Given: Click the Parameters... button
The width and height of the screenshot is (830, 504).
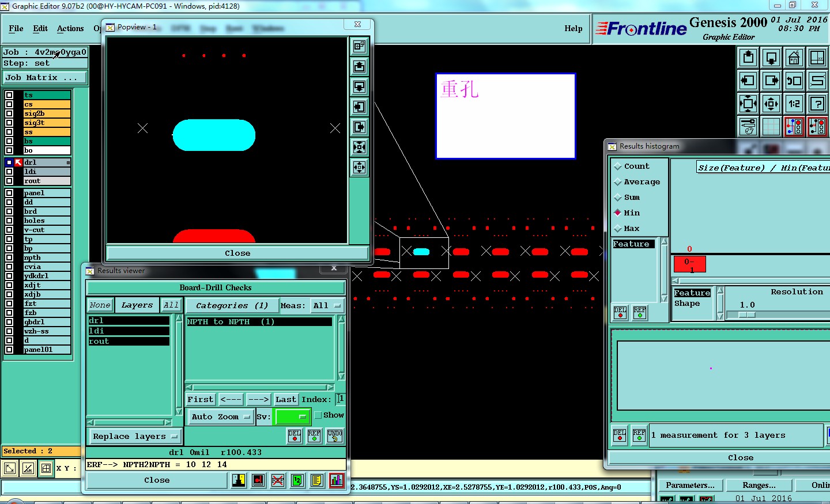Looking at the screenshot, I should pos(690,485).
